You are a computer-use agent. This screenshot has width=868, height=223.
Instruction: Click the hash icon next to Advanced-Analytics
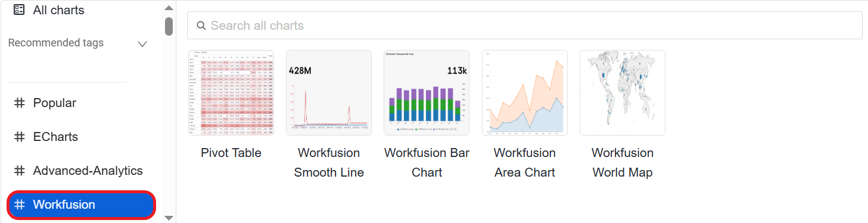[19, 171]
